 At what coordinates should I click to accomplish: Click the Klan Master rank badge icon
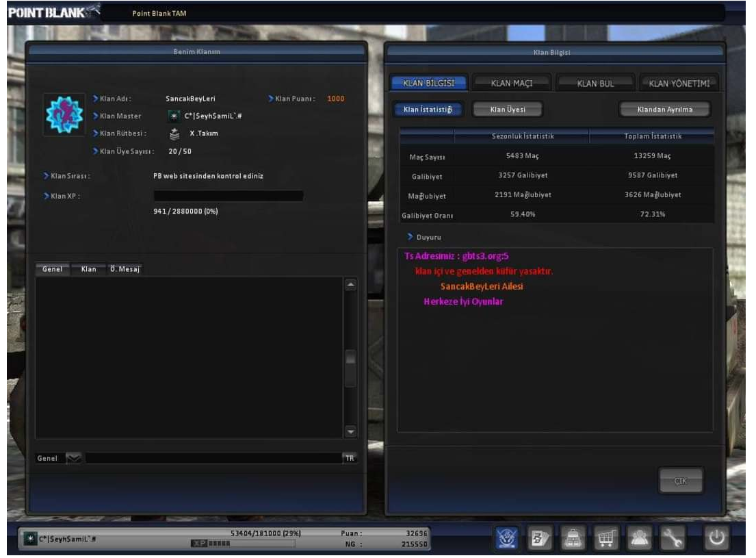[174, 116]
